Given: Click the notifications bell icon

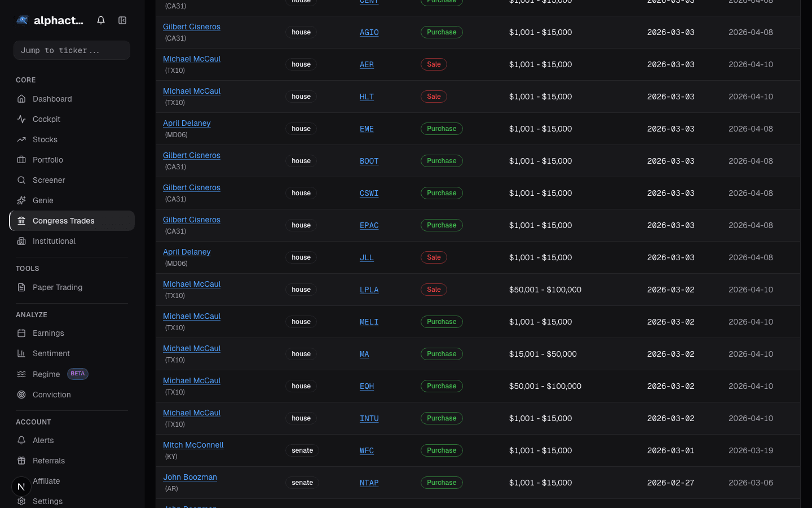Looking at the screenshot, I should pos(101,20).
